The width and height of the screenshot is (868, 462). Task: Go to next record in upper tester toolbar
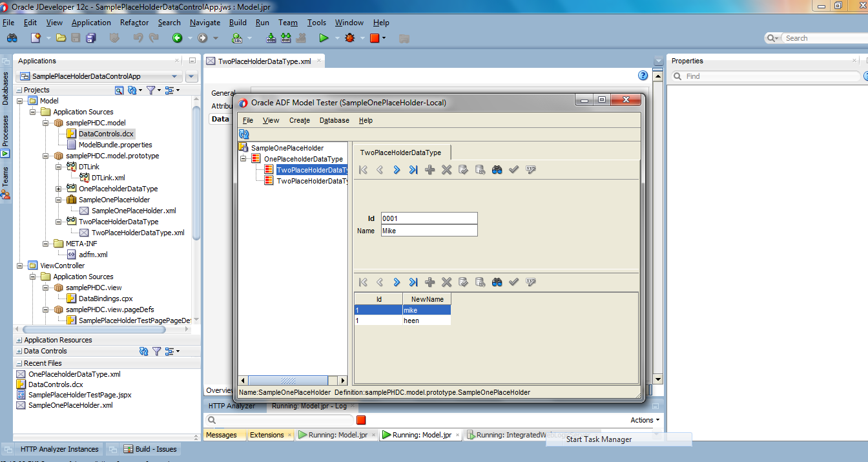[x=397, y=170]
